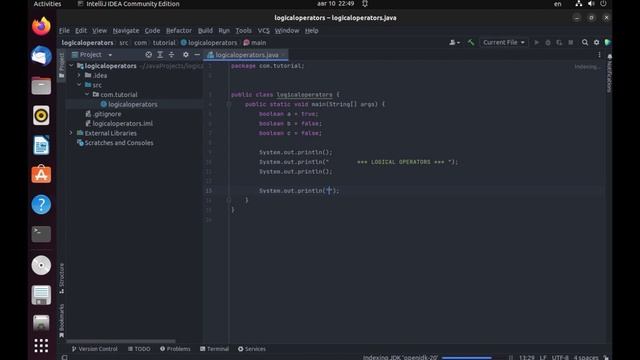
Task: Open the Build menu
Action: (205, 31)
